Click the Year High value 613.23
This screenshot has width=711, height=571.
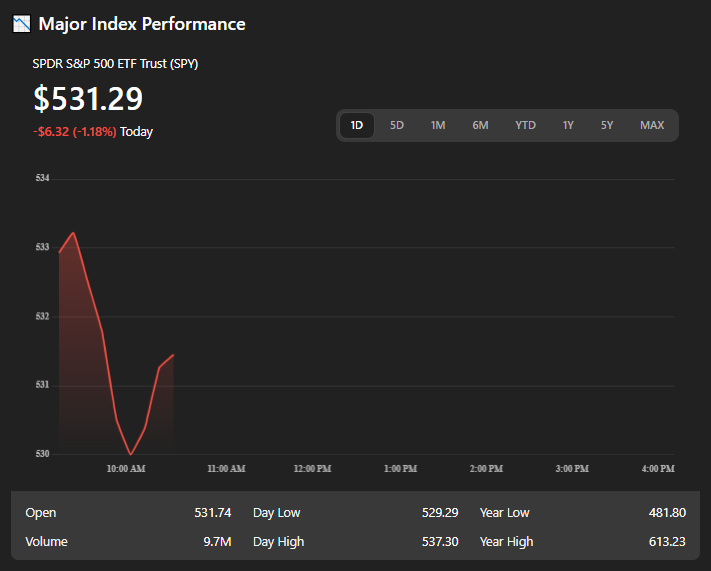click(x=667, y=542)
